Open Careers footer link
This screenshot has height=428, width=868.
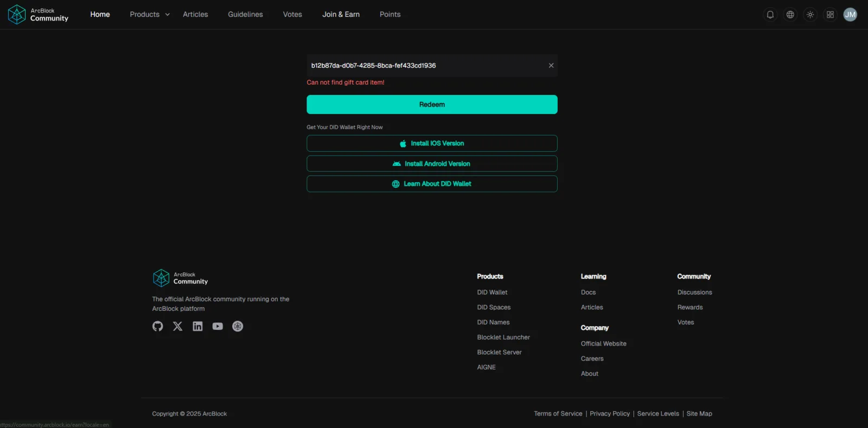coord(592,359)
